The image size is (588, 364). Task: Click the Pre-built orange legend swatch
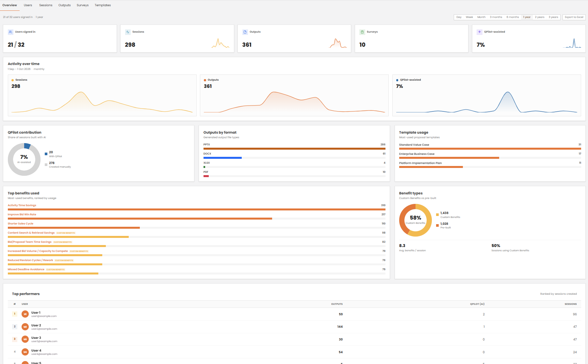tap(437, 225)
